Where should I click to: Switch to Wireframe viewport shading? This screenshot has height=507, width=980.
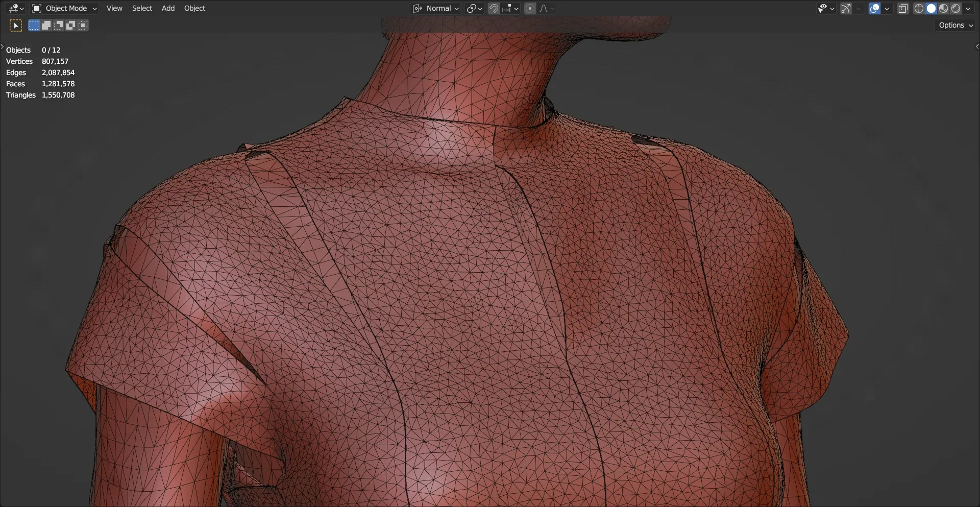point(919,8)
